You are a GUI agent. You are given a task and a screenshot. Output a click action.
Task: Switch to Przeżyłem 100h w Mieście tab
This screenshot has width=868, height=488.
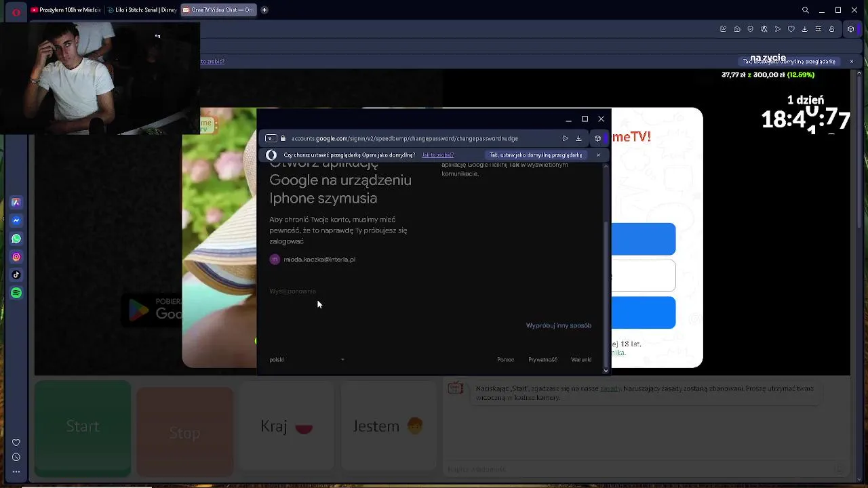click(x=65, y=10)
